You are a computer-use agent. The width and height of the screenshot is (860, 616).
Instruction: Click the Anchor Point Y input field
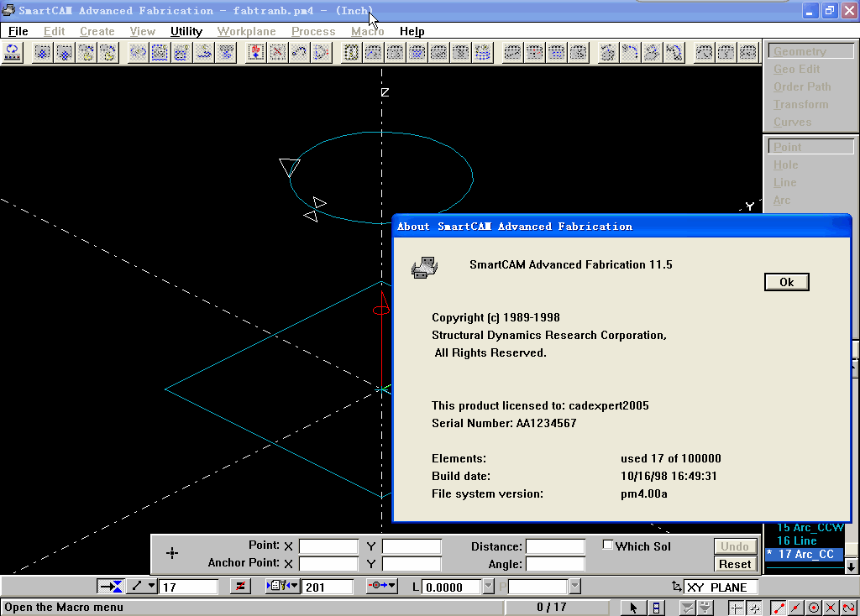[x=412, y=564]
